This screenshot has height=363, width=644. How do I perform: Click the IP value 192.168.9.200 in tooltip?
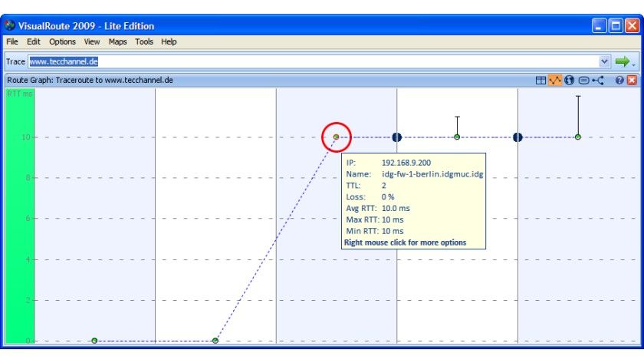click(x=406, y=163)
